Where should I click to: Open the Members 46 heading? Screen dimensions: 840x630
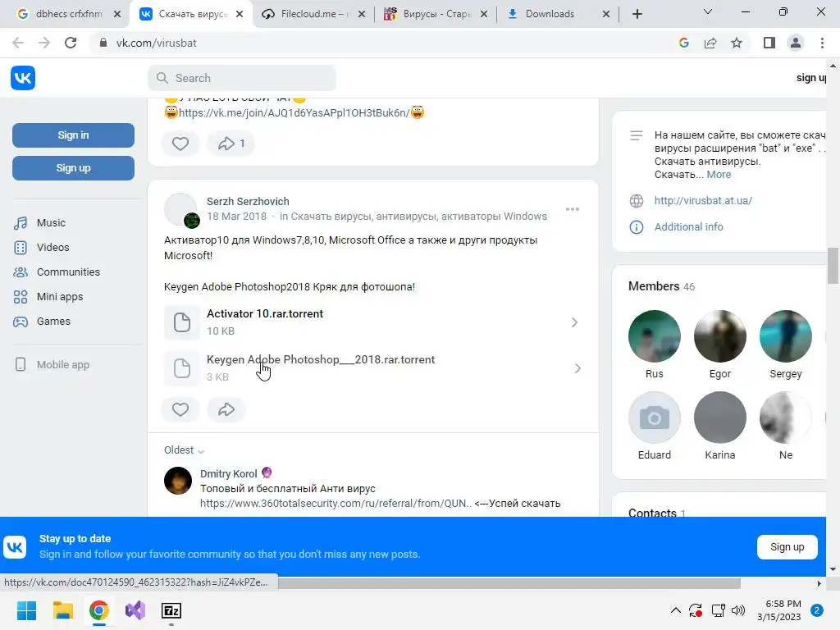pos(662,286)
